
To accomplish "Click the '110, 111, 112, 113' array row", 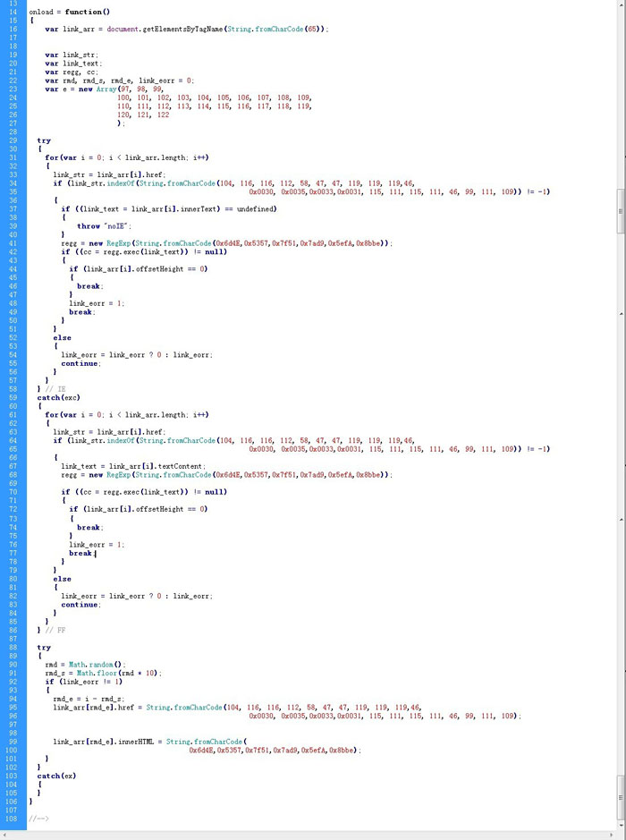I will click(215, 106).
